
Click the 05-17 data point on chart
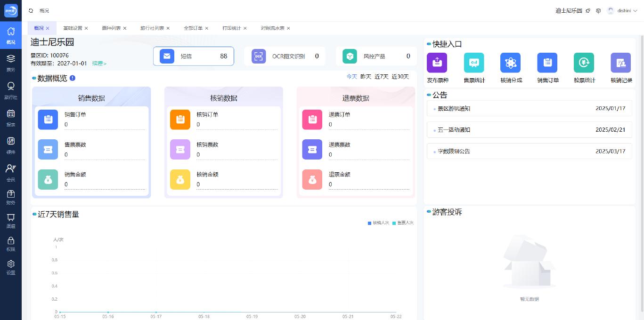tap(156, 312)
